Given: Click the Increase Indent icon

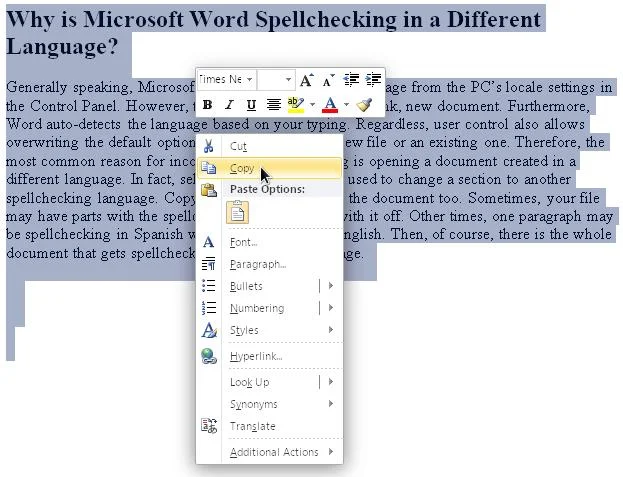Looking at the screenshot, I should (373, 79).
